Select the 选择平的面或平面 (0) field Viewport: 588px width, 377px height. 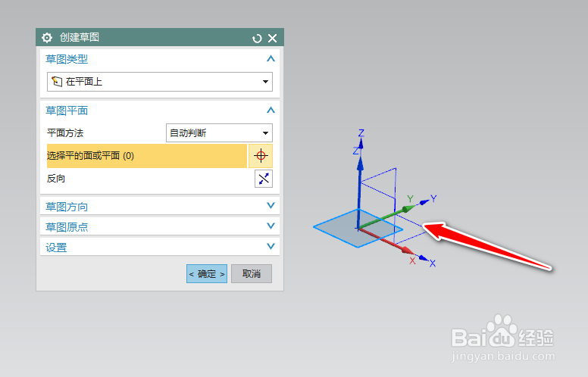[x=147, y=155]
